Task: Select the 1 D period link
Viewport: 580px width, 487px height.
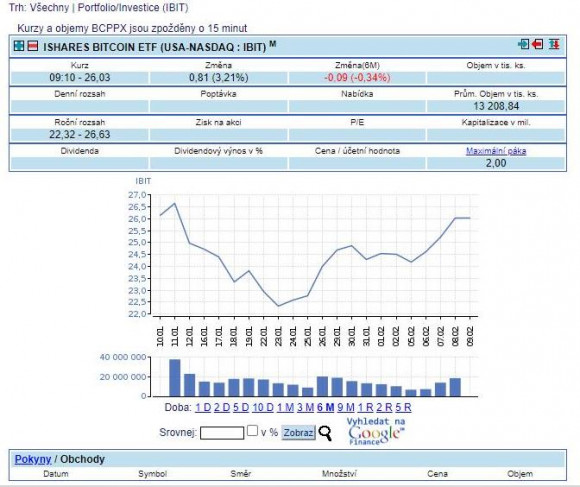Action: tap(203, 407)
